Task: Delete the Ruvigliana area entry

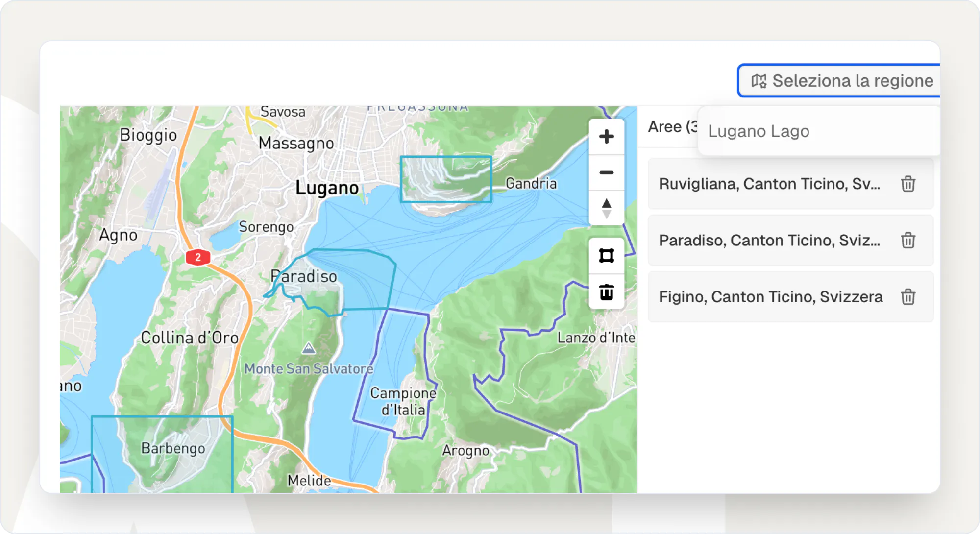Action: point(907,184)
